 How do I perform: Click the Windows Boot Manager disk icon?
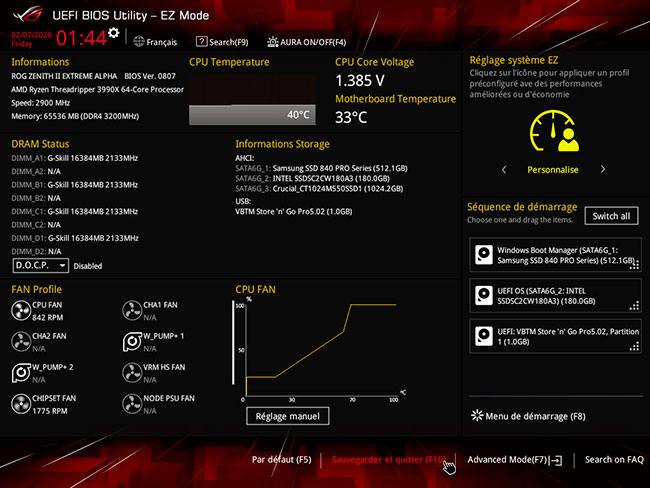[484, 255]
